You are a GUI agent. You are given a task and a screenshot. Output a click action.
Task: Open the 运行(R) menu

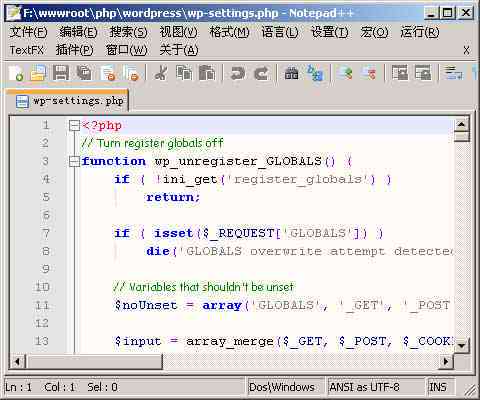point(420,32)
